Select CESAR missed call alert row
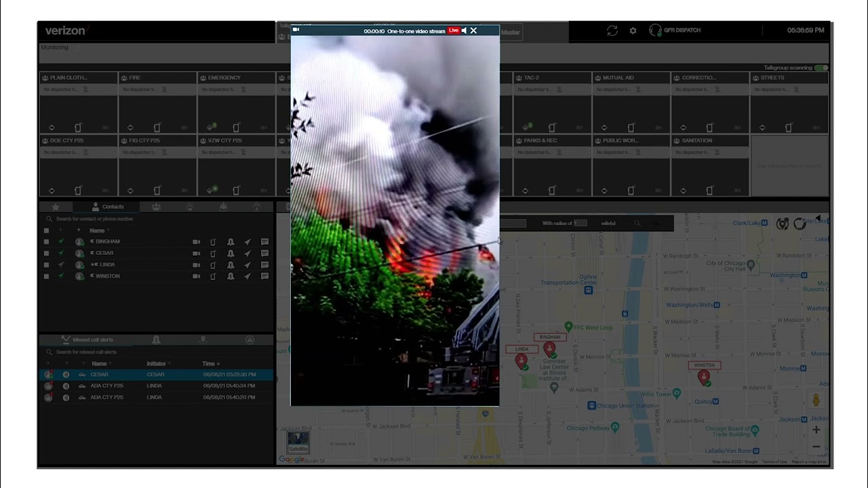 [x=157, y=374]
